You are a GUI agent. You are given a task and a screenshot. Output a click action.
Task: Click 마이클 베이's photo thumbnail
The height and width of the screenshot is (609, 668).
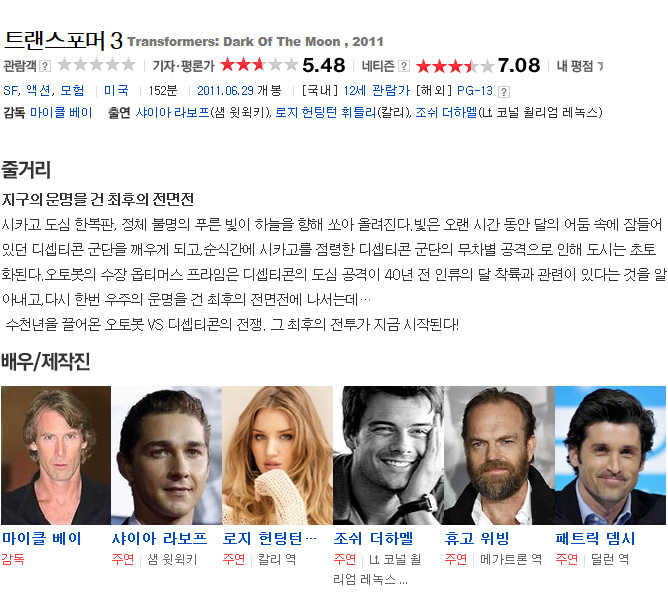coord(56,455)
